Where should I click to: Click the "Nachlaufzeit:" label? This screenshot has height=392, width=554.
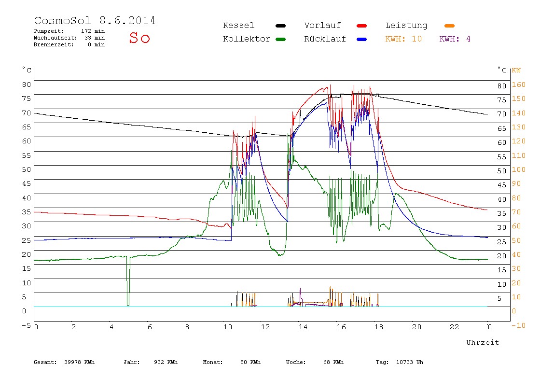(55, 38)
